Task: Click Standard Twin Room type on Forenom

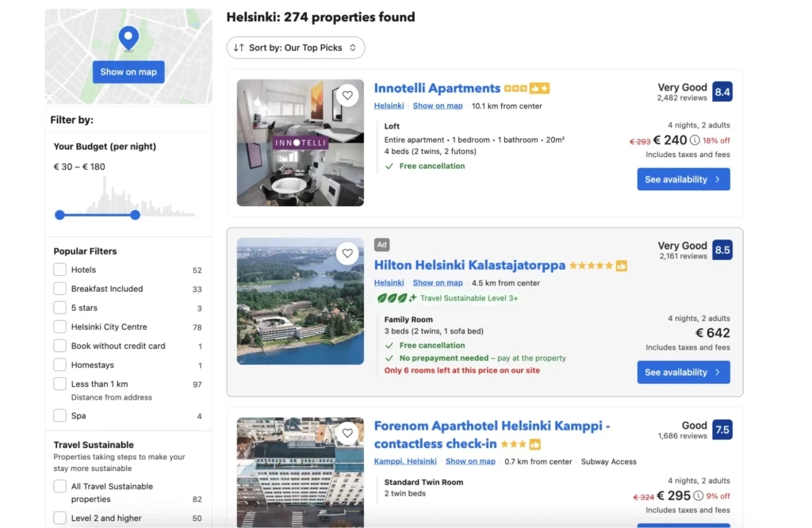Action: [x=423, y=482]
